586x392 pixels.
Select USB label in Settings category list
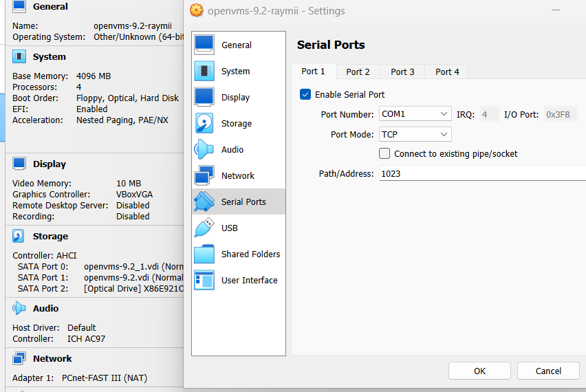coord(230,228)
